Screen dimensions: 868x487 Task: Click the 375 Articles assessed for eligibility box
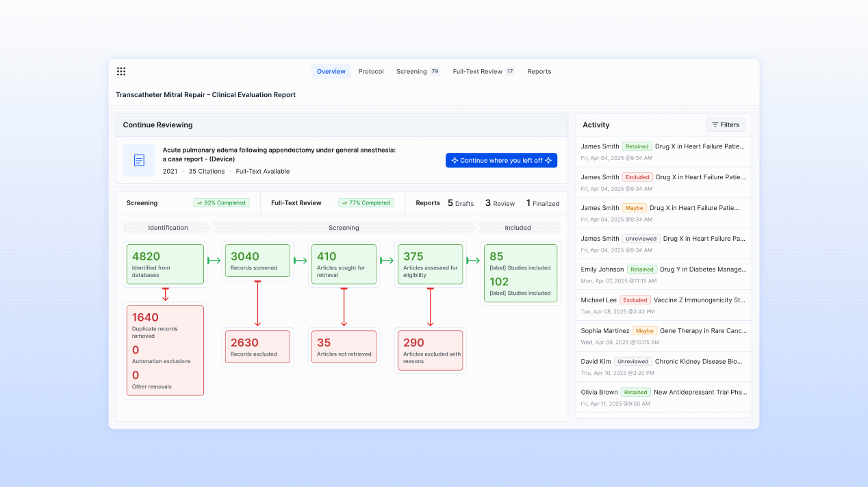coord(430,264)
